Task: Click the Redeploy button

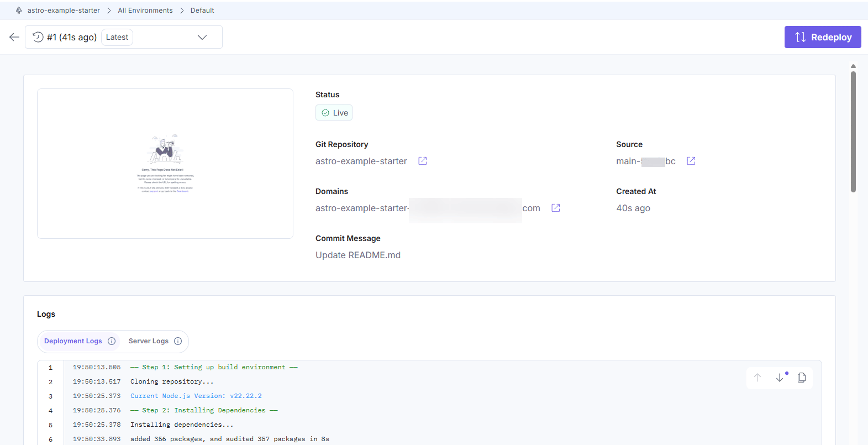Action: point(823,37)
